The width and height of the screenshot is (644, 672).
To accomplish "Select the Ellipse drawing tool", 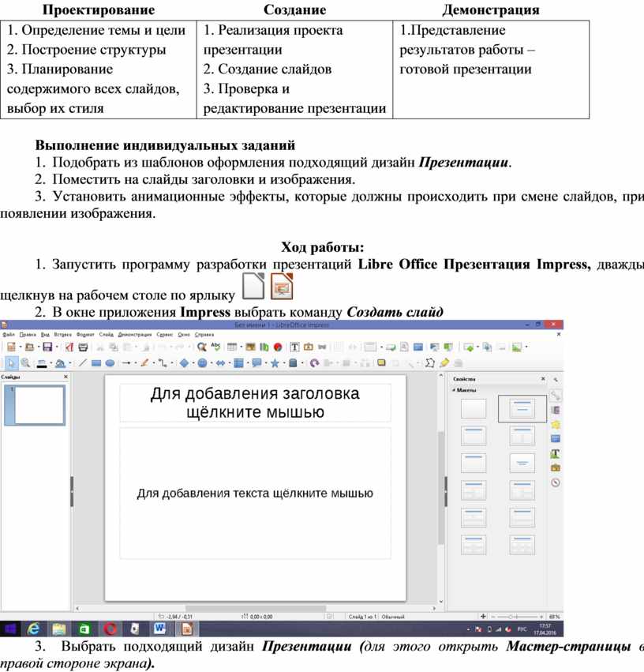I will (110, 363).
